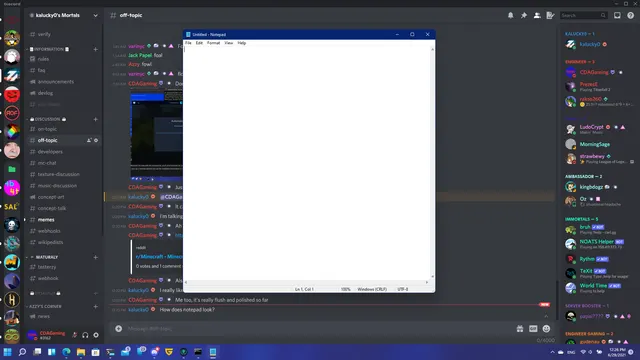Image resolution: width=640 pixels, height=360 pixels.
Task: Edit off-topic channel settings gear
Action: [x=96, y=140]
